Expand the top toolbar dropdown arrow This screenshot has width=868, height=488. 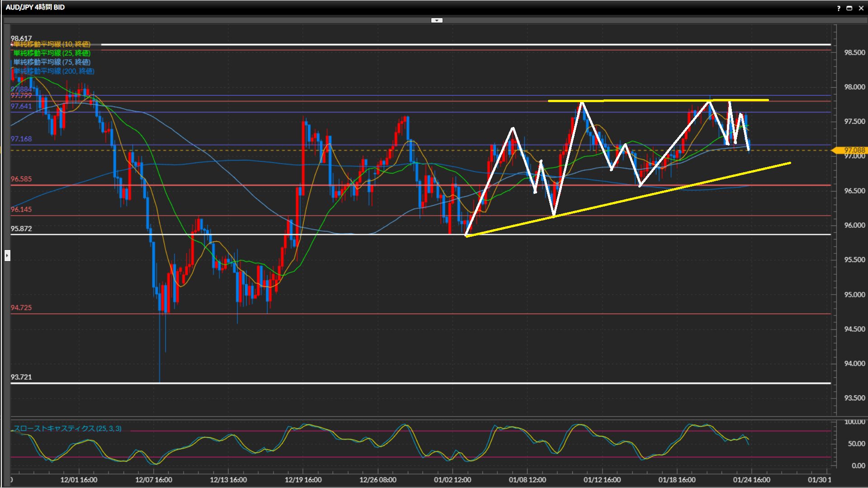(x=437, y=20)
